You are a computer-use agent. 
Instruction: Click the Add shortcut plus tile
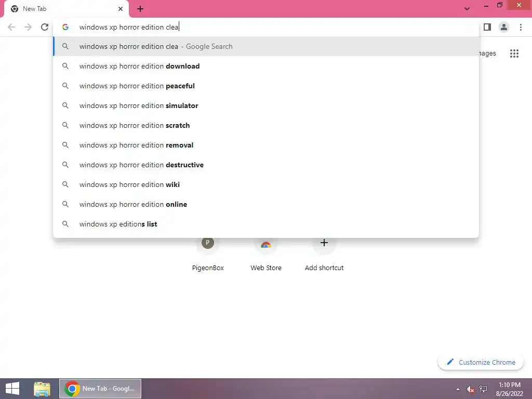324,255
